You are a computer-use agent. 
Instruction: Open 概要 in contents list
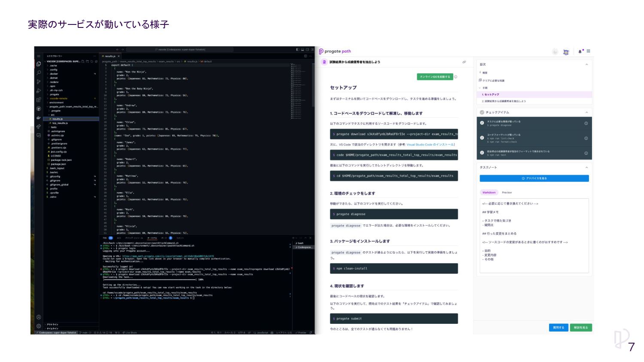[485, 73]
